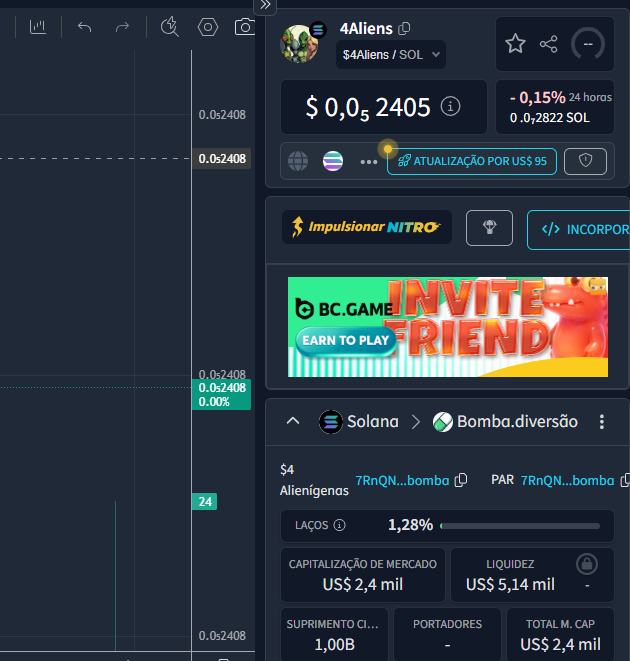
Task: Select the TOTAL M. CAP value
Action: point(560,645)
